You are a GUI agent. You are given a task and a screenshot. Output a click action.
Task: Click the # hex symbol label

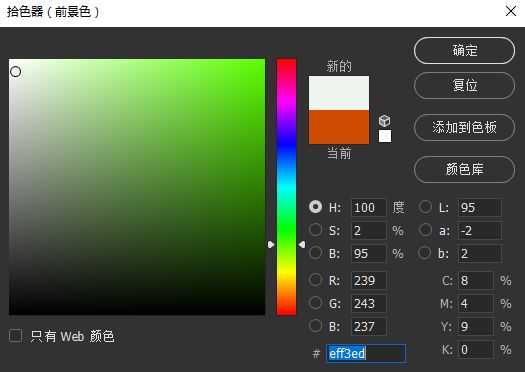tap(316, 354)
